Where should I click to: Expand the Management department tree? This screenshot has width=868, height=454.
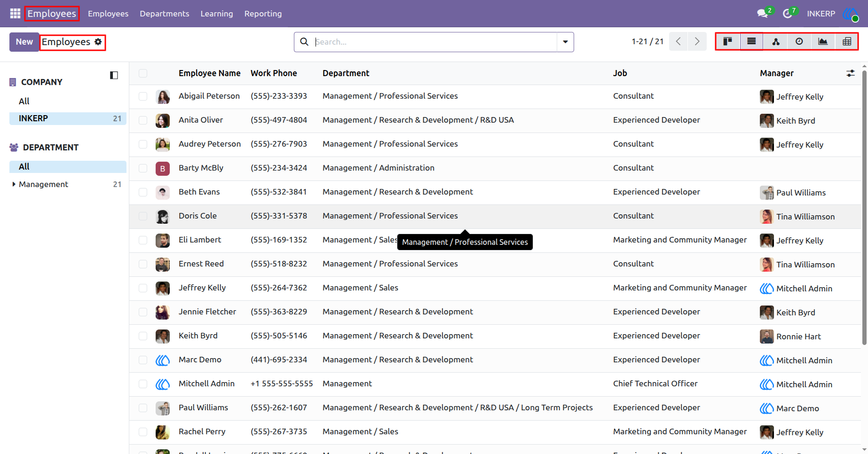click(14, 184)
